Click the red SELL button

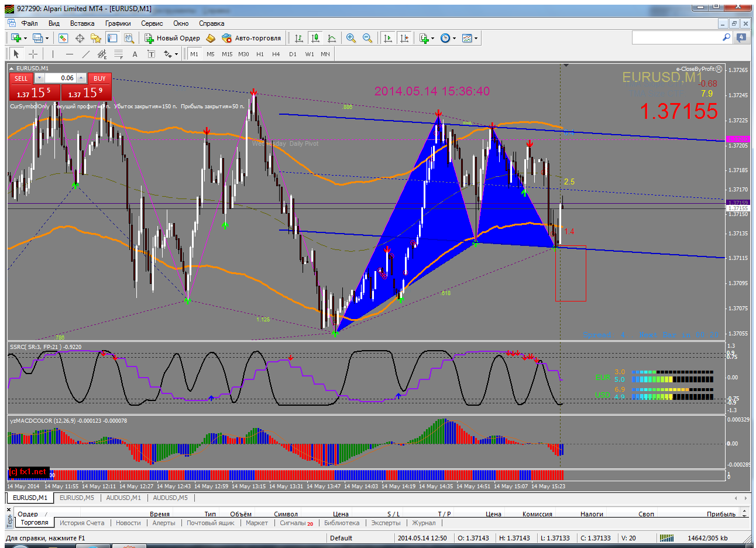tap(22, 78)
